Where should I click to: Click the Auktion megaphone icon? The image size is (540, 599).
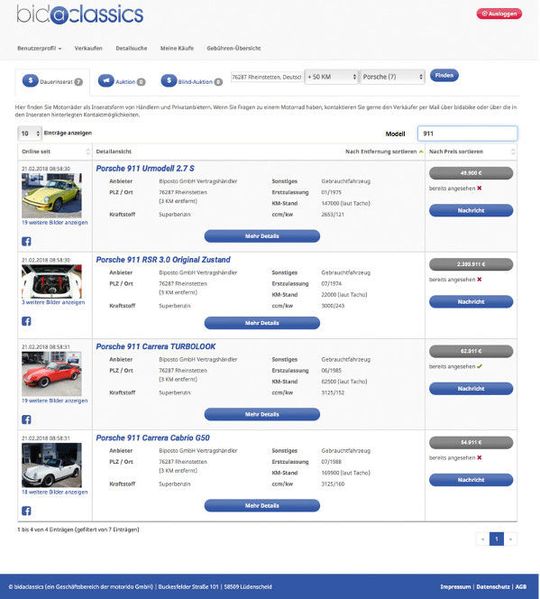pyautogui.click(x=106, y=81)
